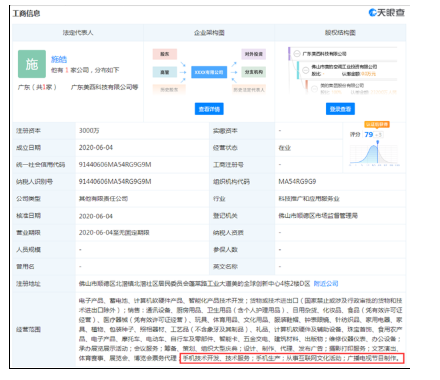The image size is (440, 380).
Task: Click the 登录查看 button
Action: point(340,109)
